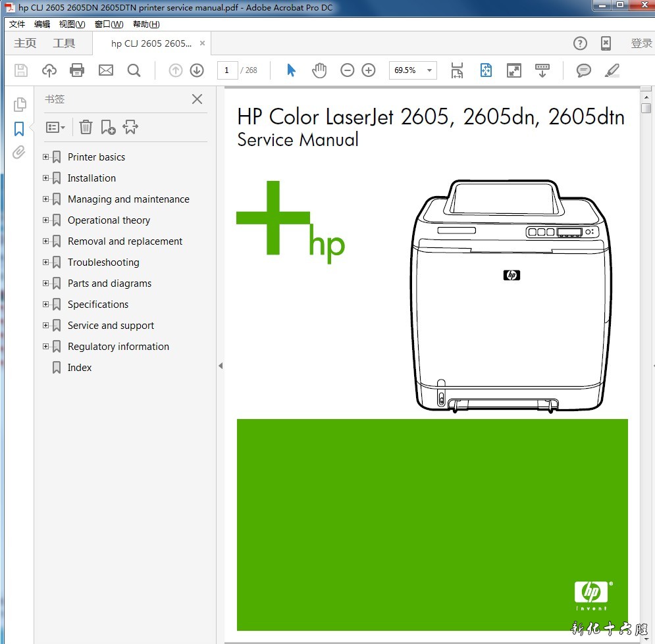Image resolution: width=655 pixels, height=644 pixels.
Task: Click the page number input field
Action: (x=227, y=70)
